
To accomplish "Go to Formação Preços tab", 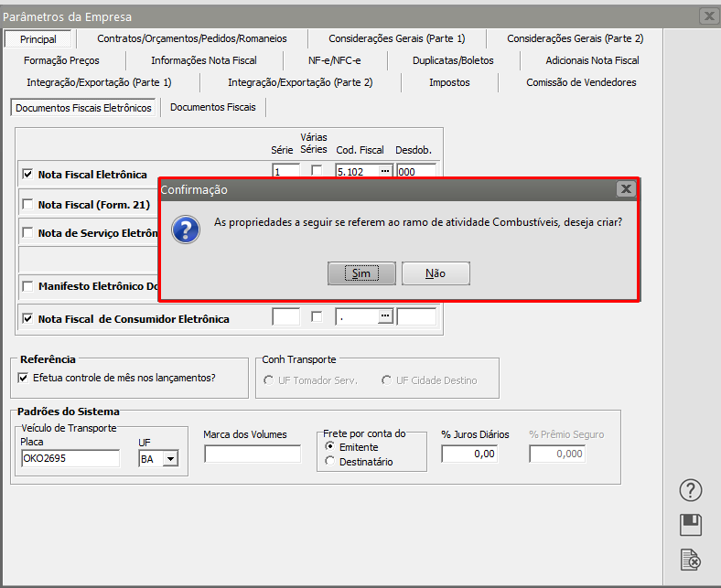I will click(x=61, y=60).
